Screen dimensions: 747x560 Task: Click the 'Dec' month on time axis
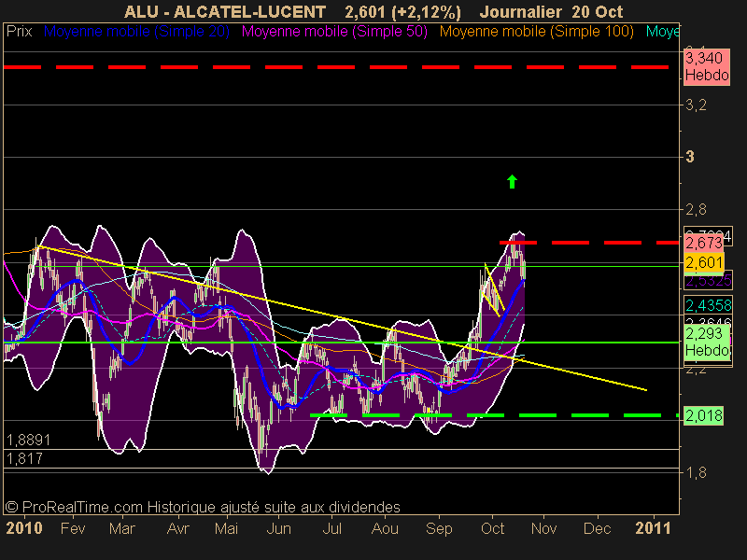597,528
